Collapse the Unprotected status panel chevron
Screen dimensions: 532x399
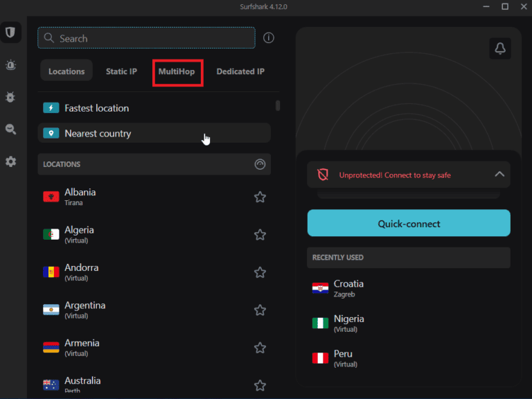tap(499, 175)
